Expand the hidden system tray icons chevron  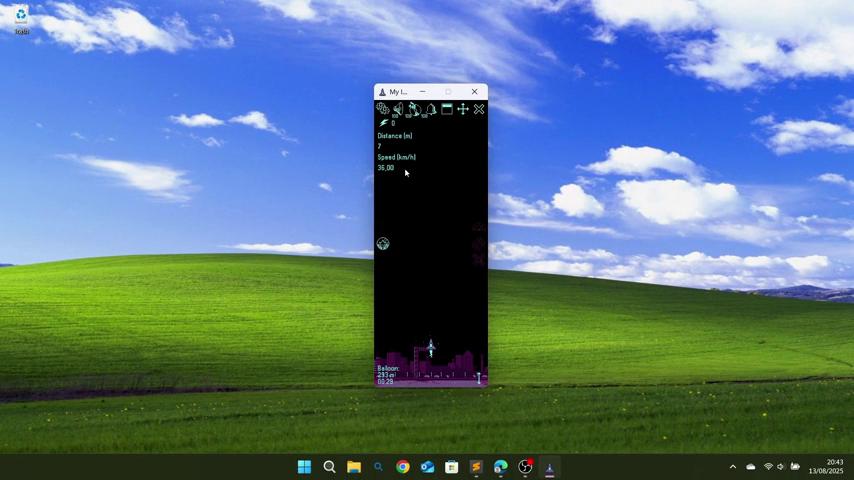point(732,467)
